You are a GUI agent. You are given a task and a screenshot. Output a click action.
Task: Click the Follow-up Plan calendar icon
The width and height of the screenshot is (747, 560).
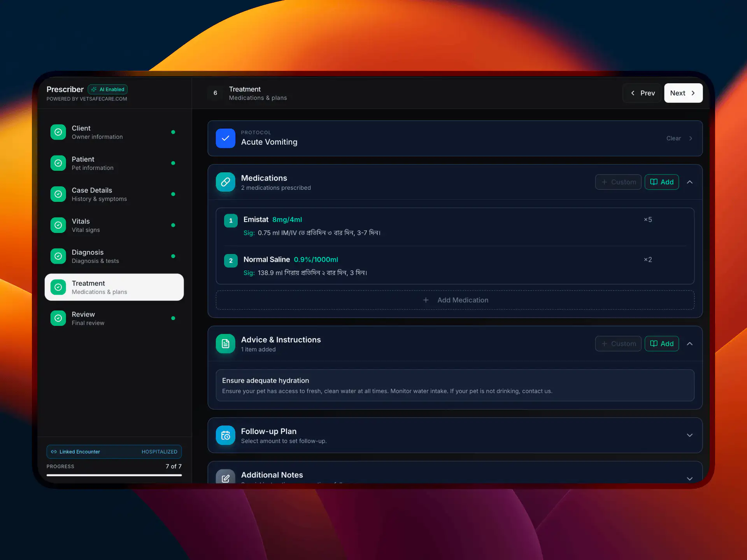point(226,436)
